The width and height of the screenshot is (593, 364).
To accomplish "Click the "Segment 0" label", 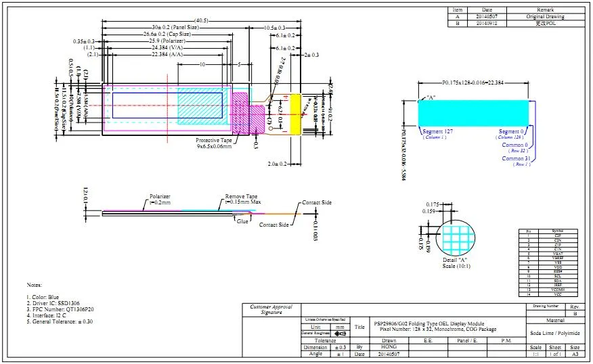I will pos(511,131).
